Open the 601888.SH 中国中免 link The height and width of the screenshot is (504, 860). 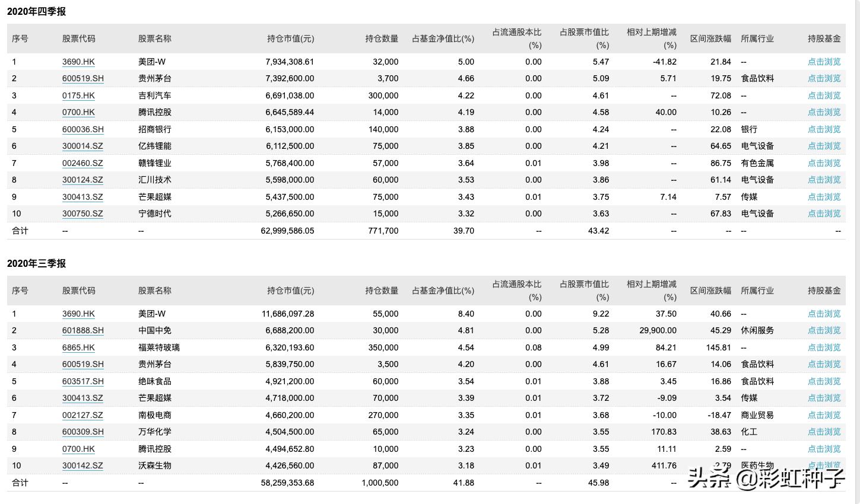click(82, 330)
